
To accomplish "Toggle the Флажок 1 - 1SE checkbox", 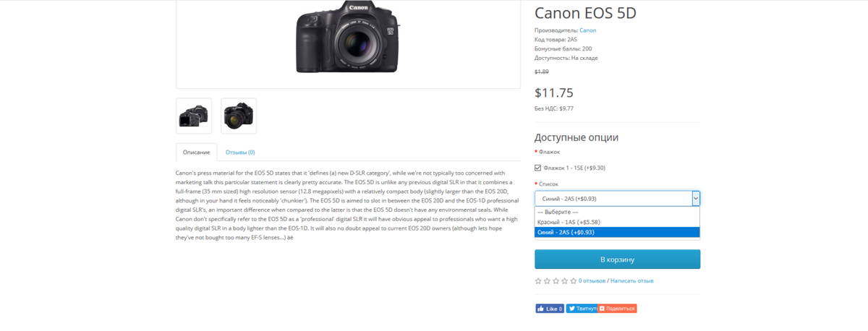I will (537, 168).
